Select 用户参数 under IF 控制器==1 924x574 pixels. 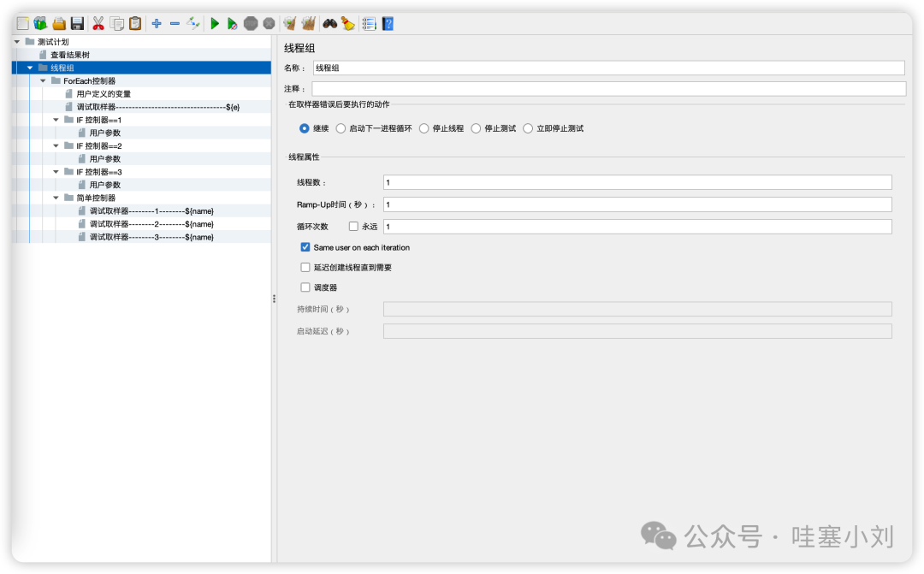(x=105, y=133)
